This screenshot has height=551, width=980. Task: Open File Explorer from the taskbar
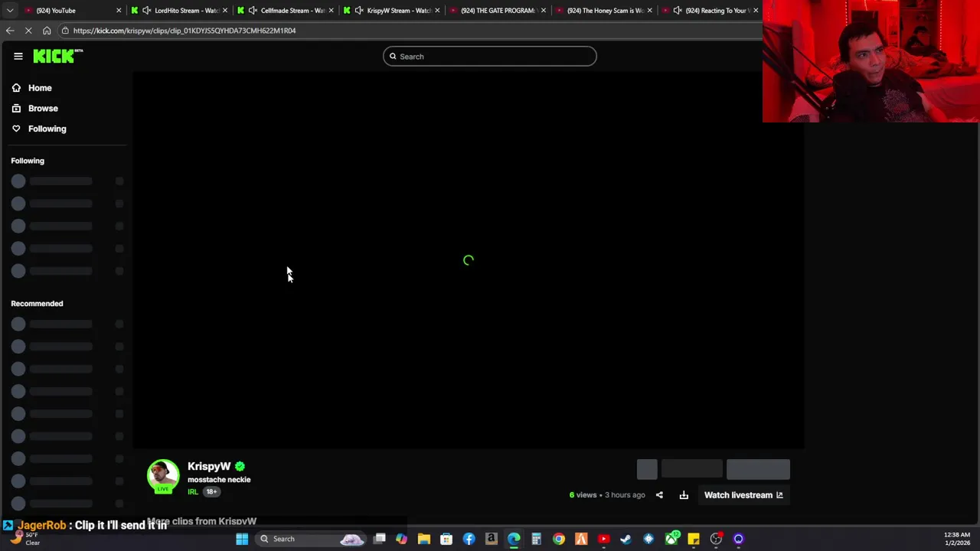[423, 539]
